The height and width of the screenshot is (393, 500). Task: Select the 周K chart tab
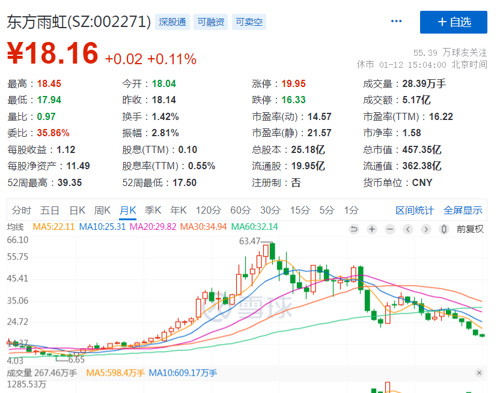102,210
